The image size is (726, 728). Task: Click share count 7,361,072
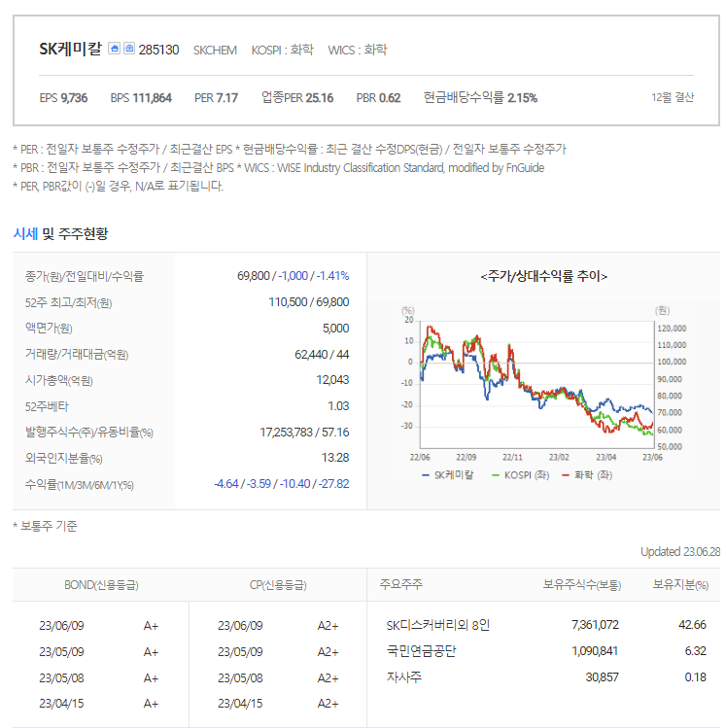coord(595,625)
